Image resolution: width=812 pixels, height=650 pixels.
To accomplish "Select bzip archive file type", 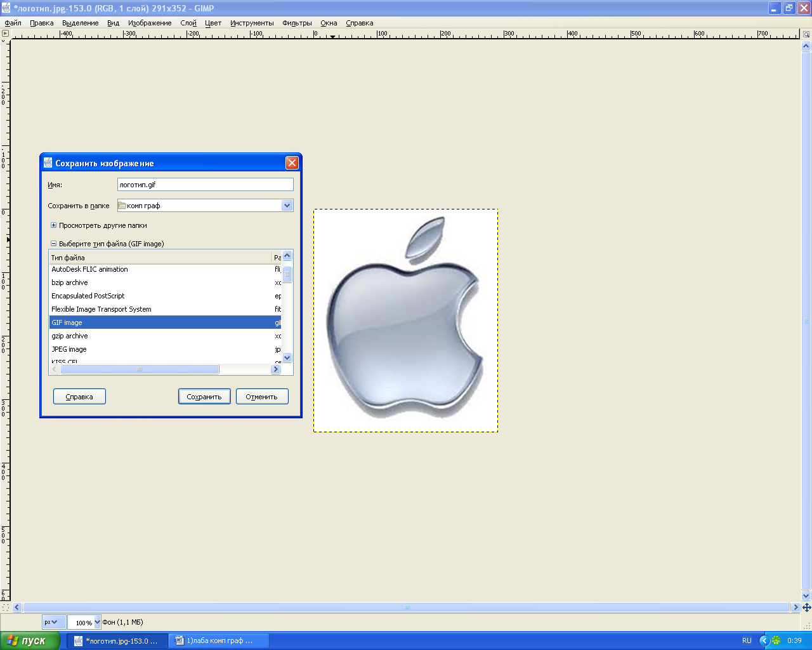I will point(166,282).
